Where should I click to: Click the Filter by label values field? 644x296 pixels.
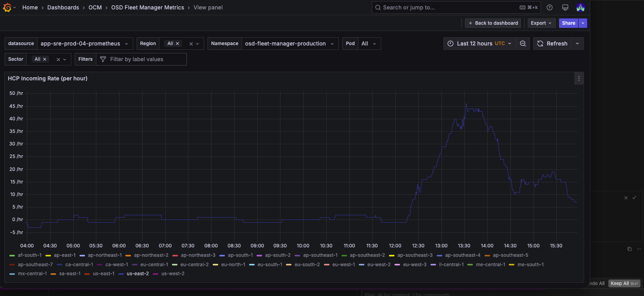[x=141, y=59]
